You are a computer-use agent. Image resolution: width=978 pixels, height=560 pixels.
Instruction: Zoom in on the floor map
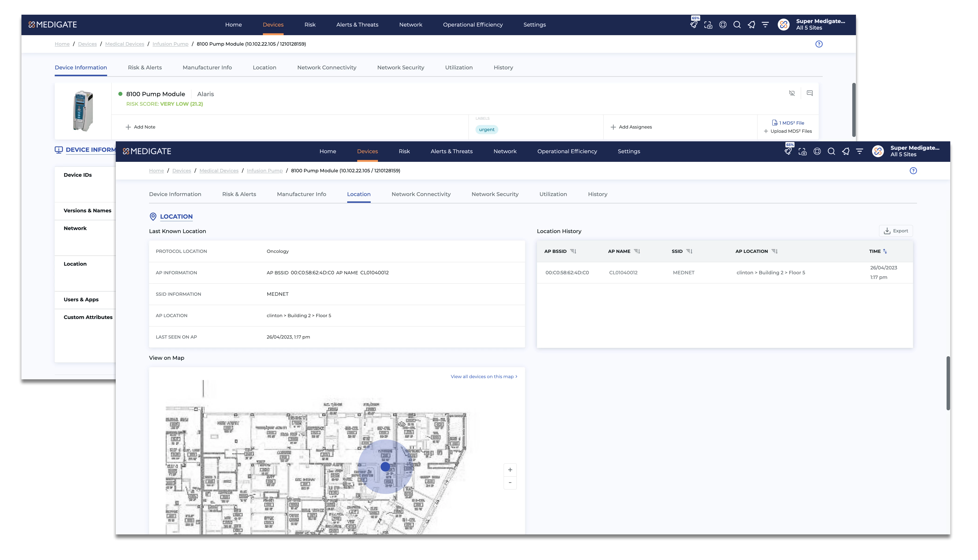click(510, 470)
